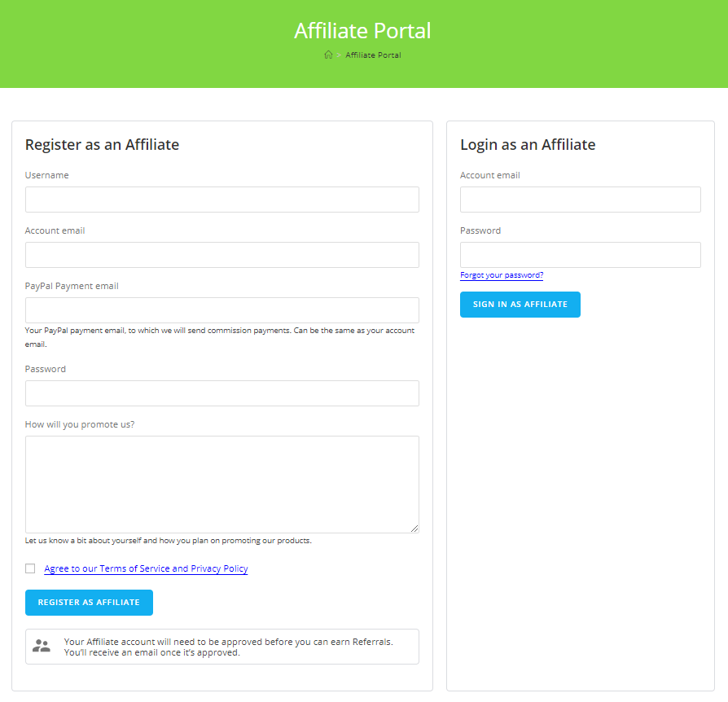Click the Login as an Affiliate heading
The width and height of the screenshot is (728, 702).
point(528,144)
